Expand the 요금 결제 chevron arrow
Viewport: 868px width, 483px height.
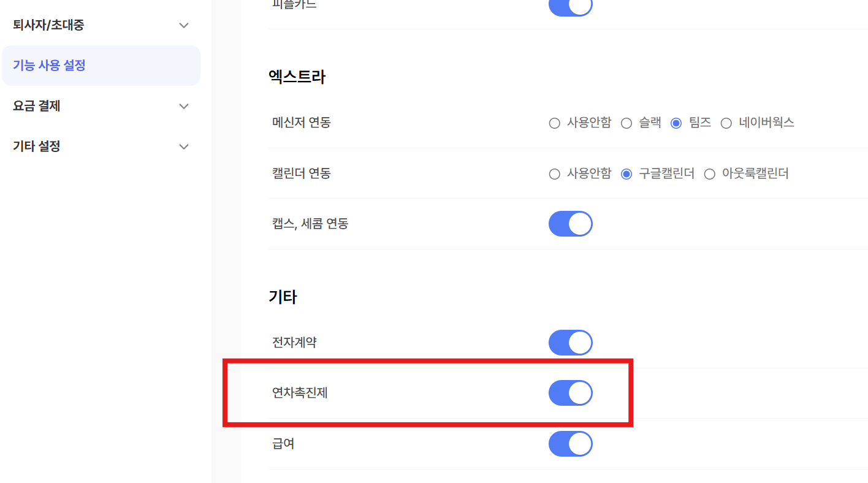pos(183,106)
